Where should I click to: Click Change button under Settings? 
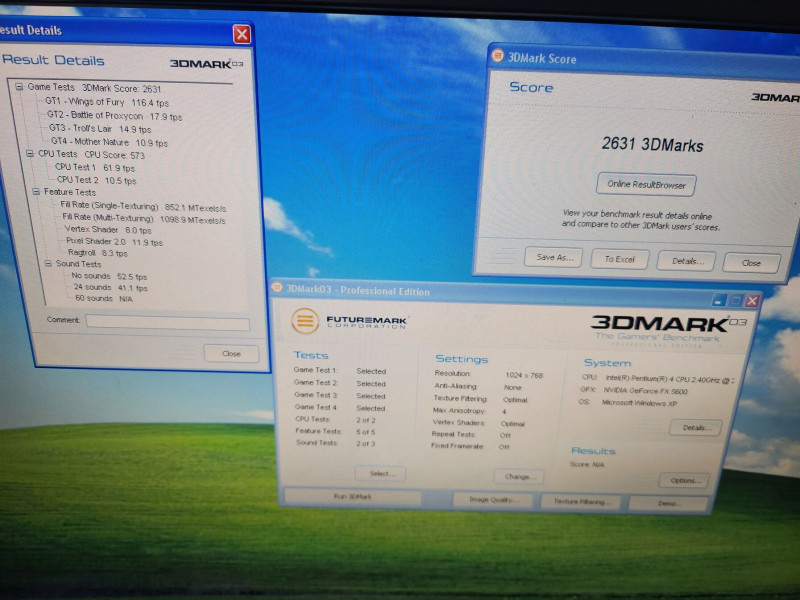[x=519, y=477]
